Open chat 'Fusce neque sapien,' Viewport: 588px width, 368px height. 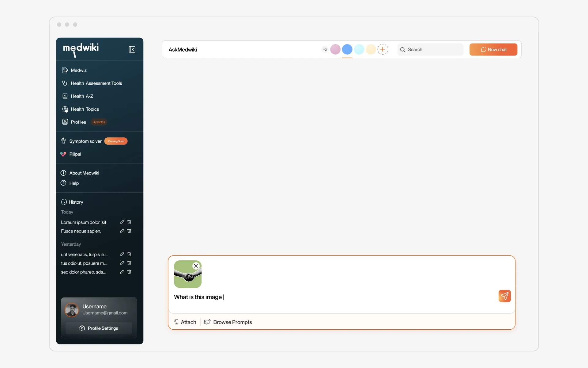point(81,231)
